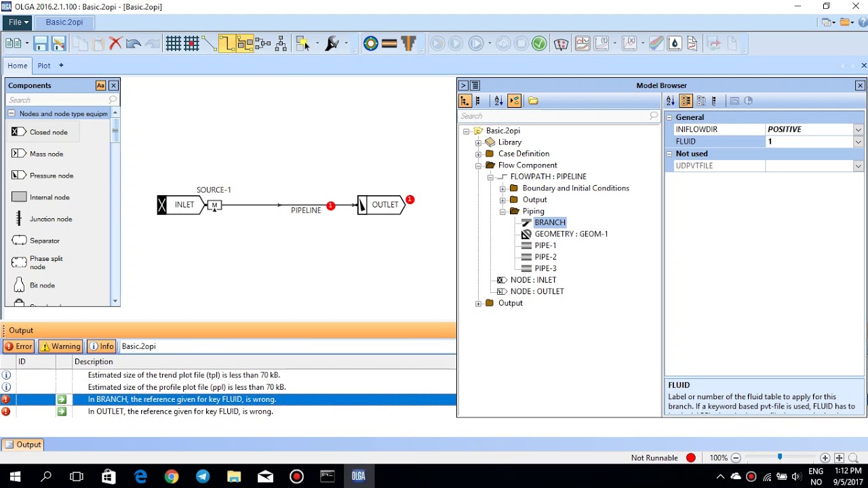Sort Model Browser tree alphabetically
This screenshot has width=868, height=488.
[498, 101]
